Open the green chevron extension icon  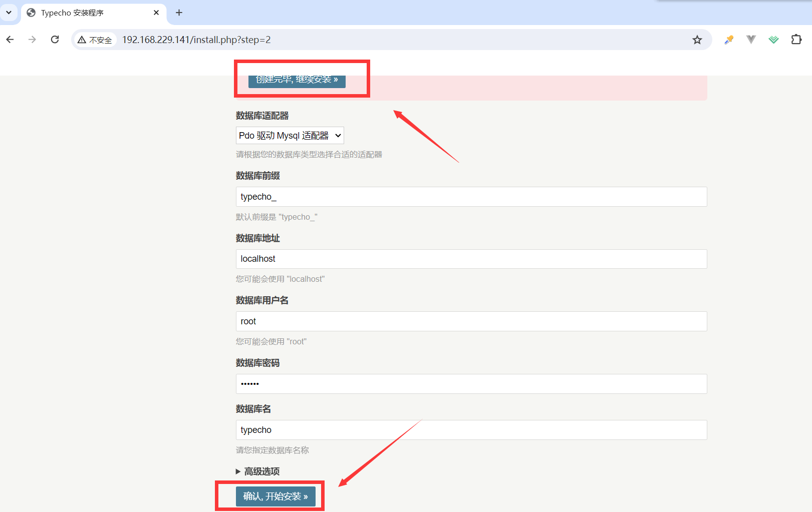774,40
